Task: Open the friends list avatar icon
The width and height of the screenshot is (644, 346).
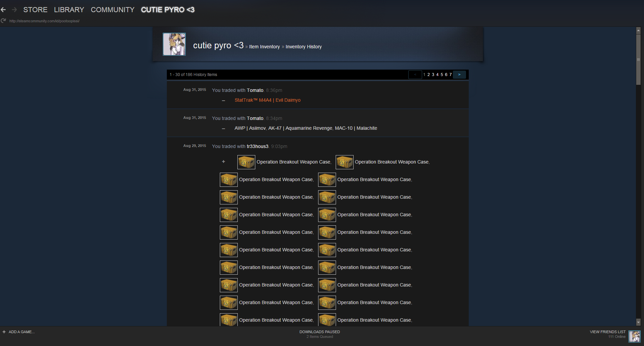Action: click(635, 337)
